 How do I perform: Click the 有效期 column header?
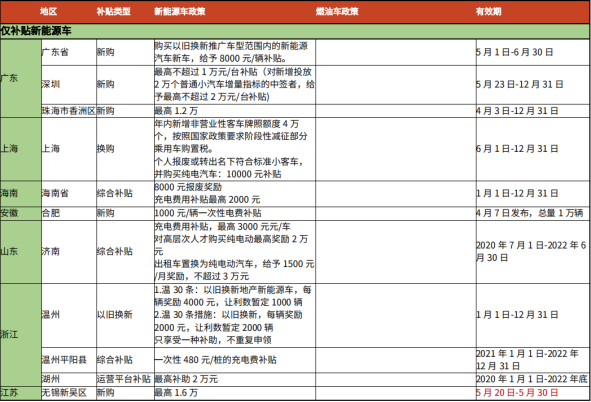[488, 12]
